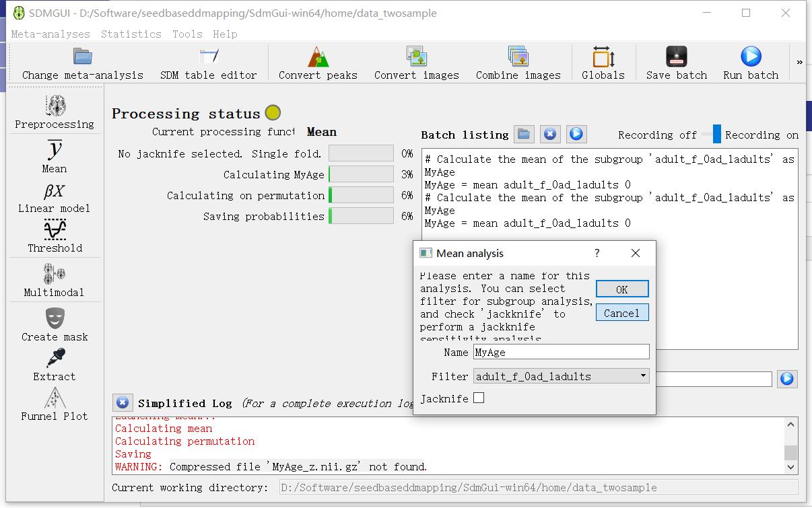This screenshot has width=812, height=508.
Task: Select the Mean analysis icon
Action: (x=55, y=156)
